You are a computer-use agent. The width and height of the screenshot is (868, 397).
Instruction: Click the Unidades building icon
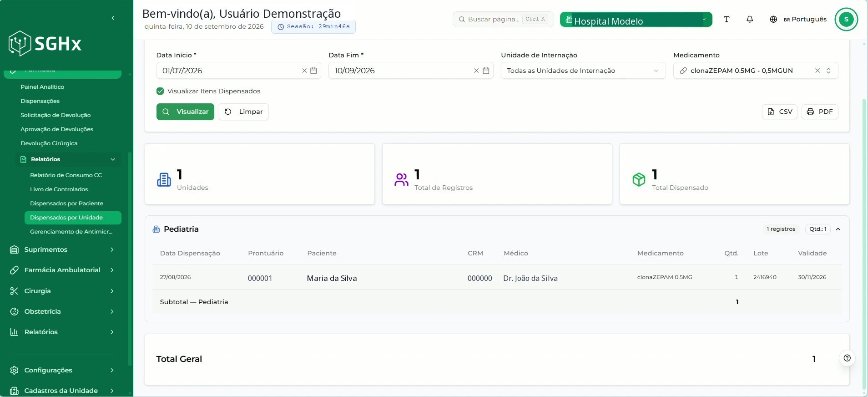click(164, 180)
